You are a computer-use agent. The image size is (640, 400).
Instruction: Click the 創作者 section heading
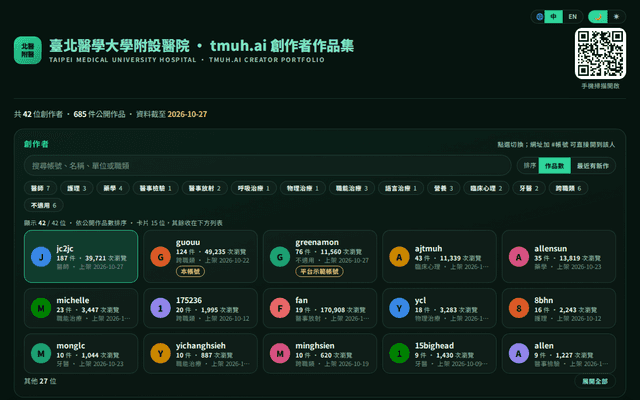[x=36, y=144]
